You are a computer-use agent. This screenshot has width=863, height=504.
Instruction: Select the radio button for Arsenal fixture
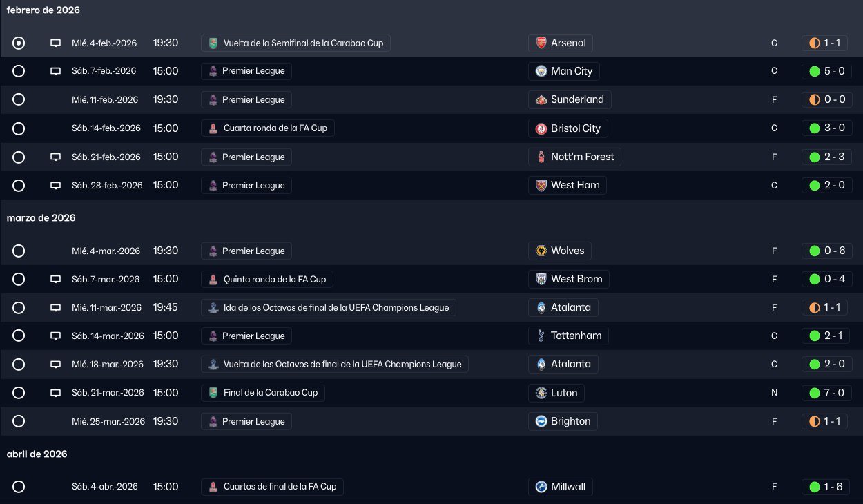[x=19, y=43]
